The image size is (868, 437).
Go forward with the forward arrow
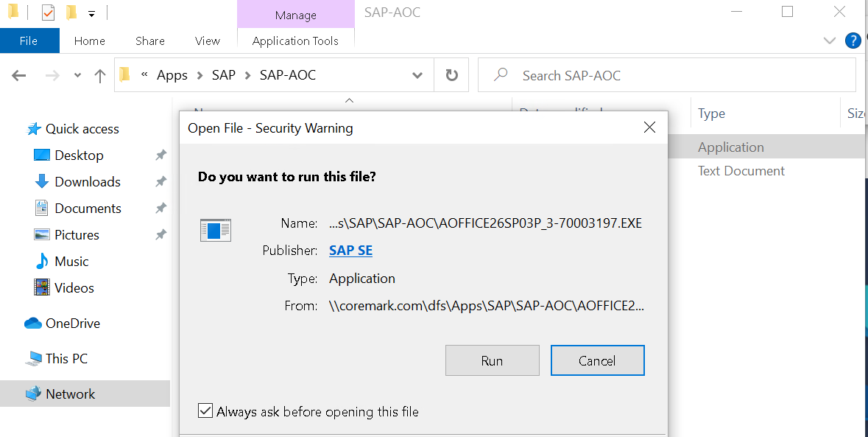[x=52, y=75]
